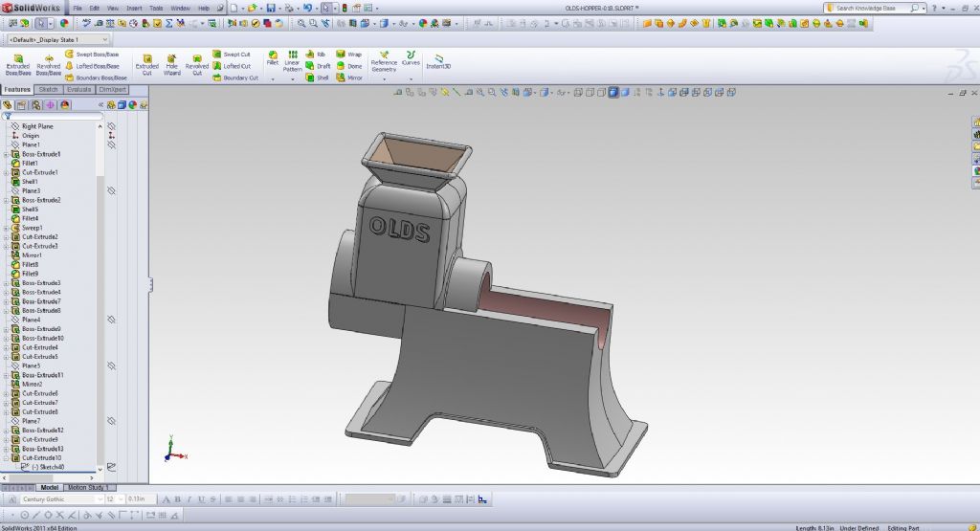The height and width of the screenshot is (531, 980).
Task: Switch to the Evaluate tab
Action: click(x=79, y=89)
